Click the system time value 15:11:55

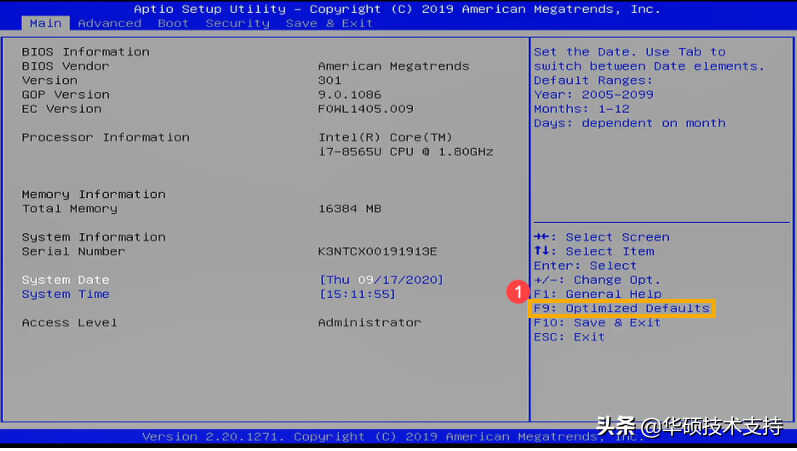pyautogui.click(x=357, y=294)
